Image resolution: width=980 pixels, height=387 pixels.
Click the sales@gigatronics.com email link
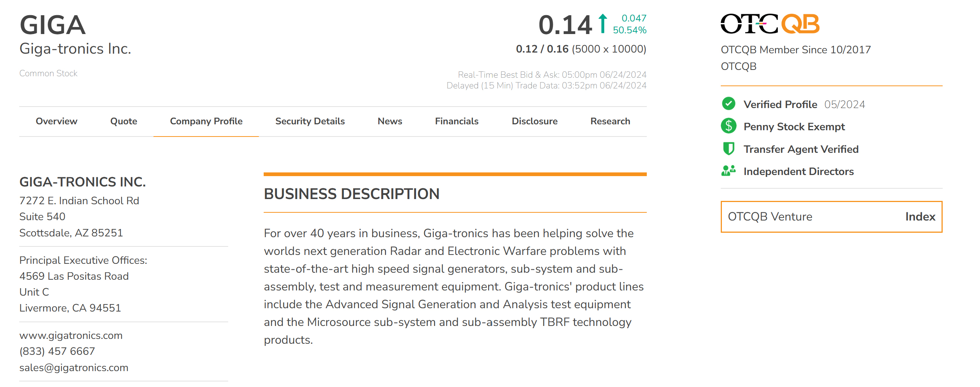pos(74,368)
